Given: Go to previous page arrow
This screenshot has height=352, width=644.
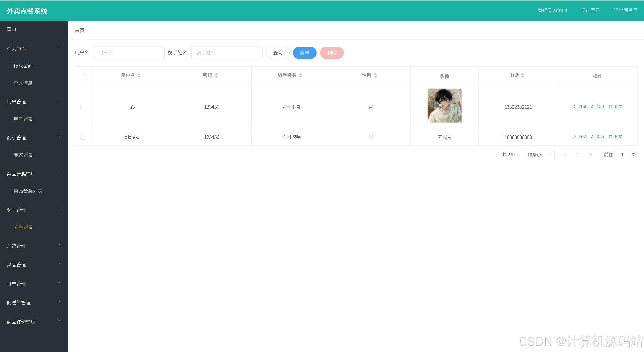Looking at the screenshot, I should tap(564, 154).
